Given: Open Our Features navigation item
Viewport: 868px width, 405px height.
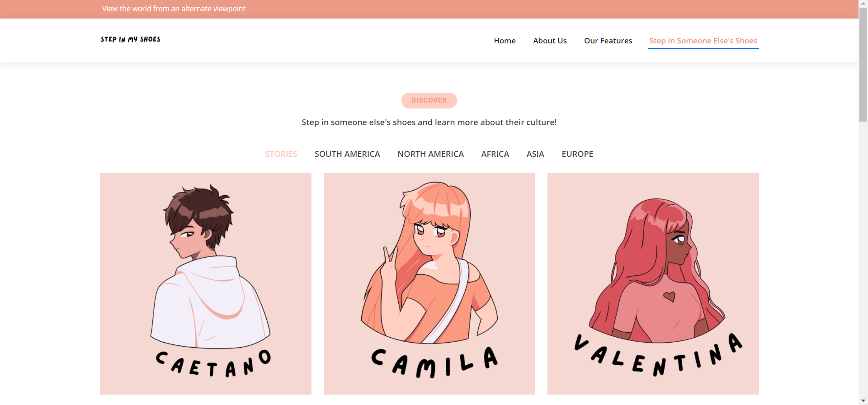Looking at the screenshot, I should pyautogui.click(x=608, y=41).
